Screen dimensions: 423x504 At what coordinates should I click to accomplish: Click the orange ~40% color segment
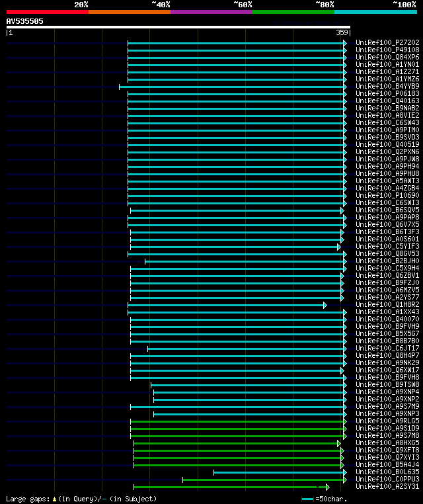pyautogui.click(x=130, y=12)
